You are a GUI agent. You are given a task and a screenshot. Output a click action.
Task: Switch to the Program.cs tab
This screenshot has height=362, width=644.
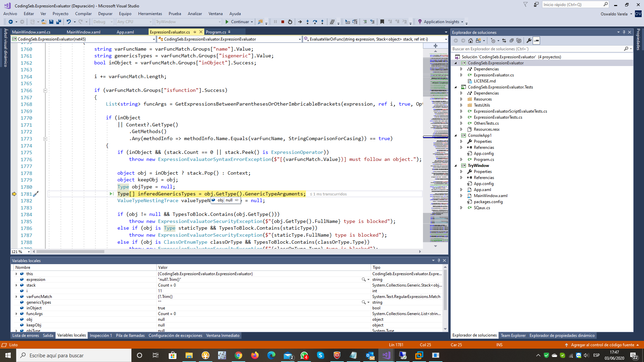pyautogui.click(x=216, y=32)
